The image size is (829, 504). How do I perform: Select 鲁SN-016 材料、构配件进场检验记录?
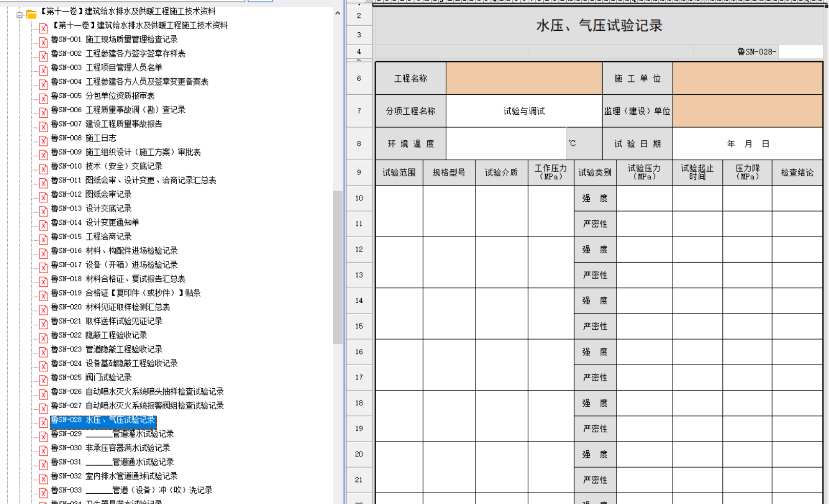(x=114, y=250)
